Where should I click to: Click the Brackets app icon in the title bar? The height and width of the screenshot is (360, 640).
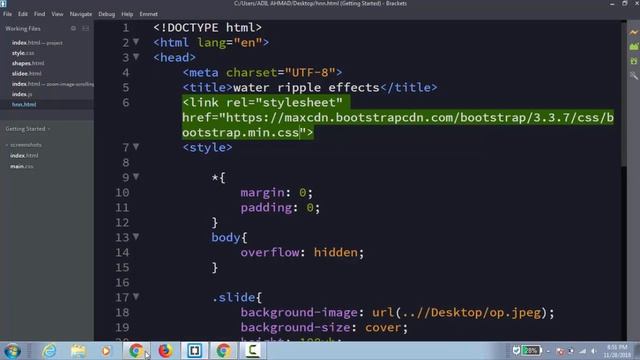point(3,3)
